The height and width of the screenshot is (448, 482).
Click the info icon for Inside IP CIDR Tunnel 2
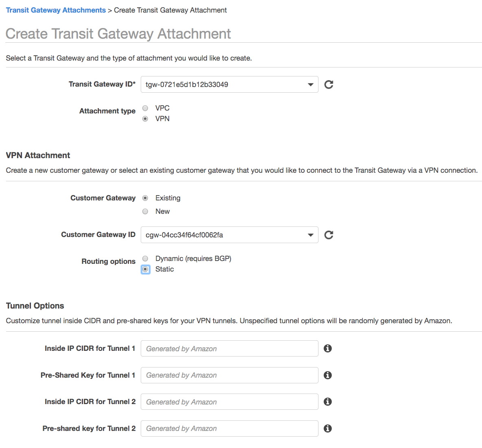pyautogui.click(x=328, y=402)
